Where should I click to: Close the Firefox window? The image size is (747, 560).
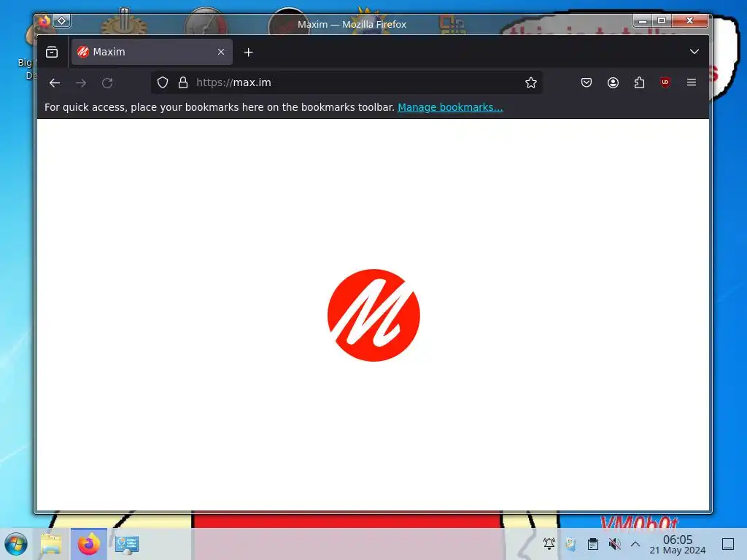pyautogui.click(x=689, y=20)
